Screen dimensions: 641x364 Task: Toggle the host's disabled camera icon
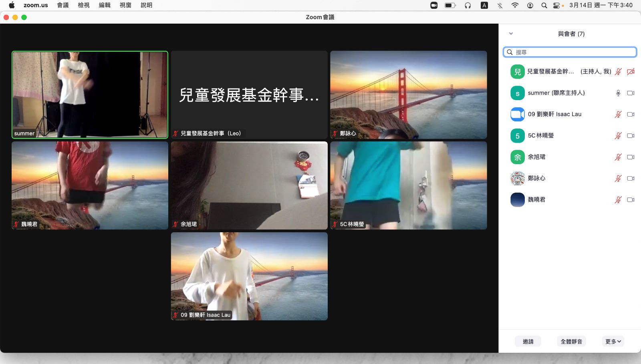pyautogui.click(x=631, y=72)
